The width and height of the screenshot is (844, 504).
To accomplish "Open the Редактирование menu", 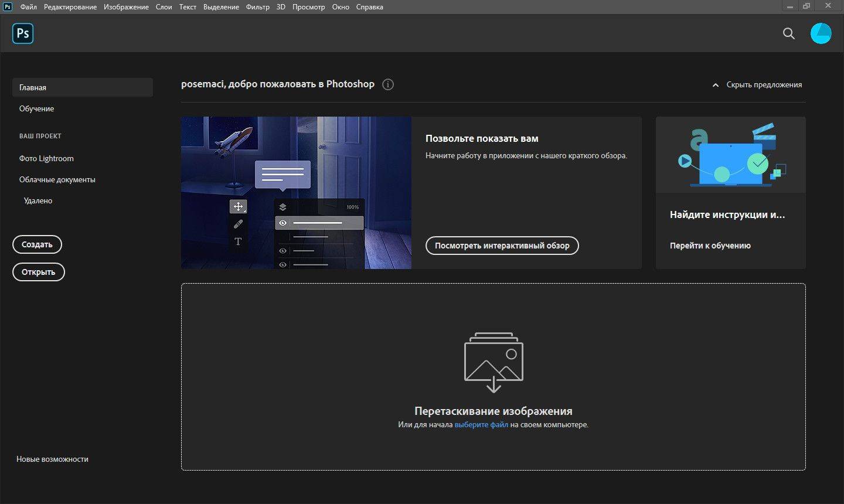I will pyautogui.click(x=70, y=7).
